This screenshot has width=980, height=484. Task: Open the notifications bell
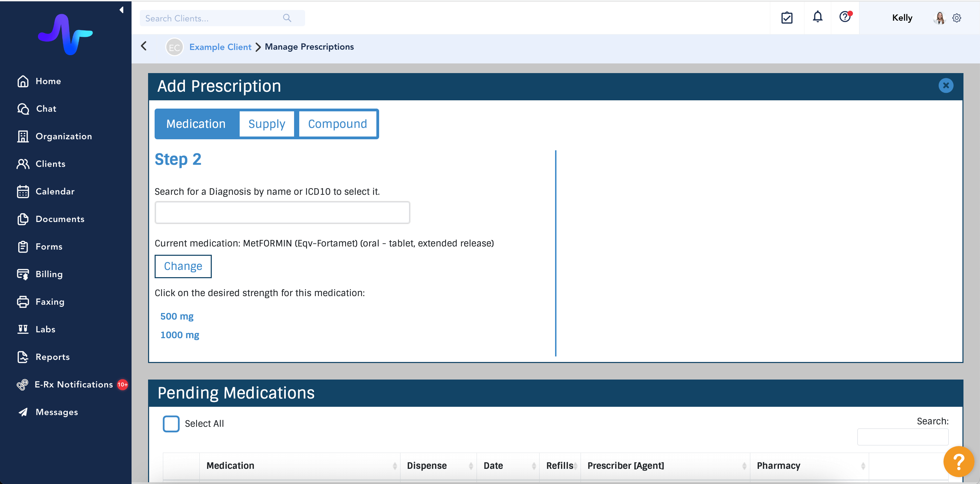click(x=817, y=17)
